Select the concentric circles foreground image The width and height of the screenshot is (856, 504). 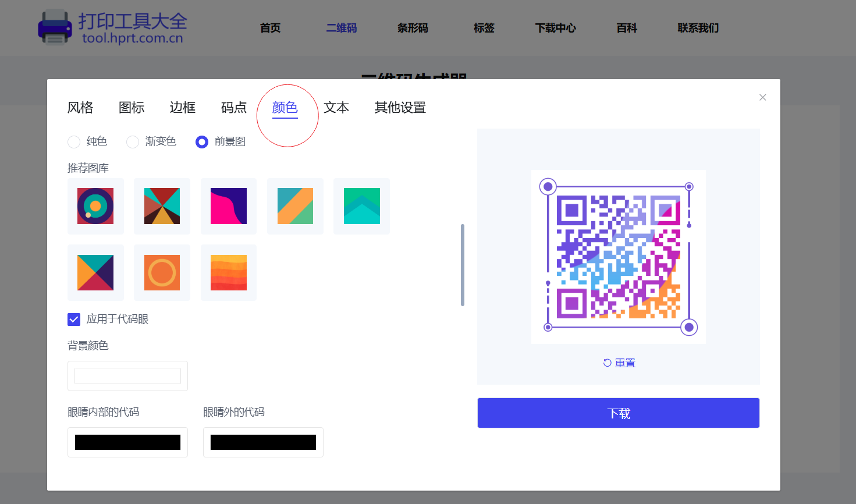95,206
